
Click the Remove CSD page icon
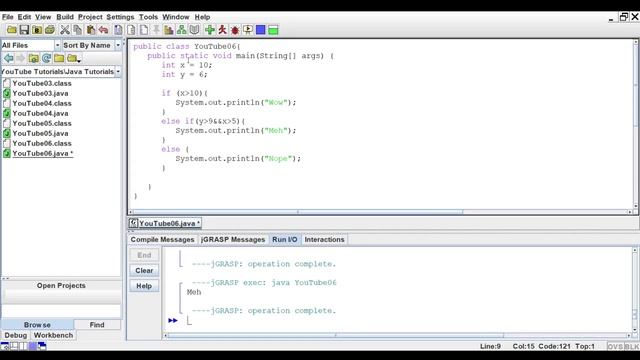[131, 30]
